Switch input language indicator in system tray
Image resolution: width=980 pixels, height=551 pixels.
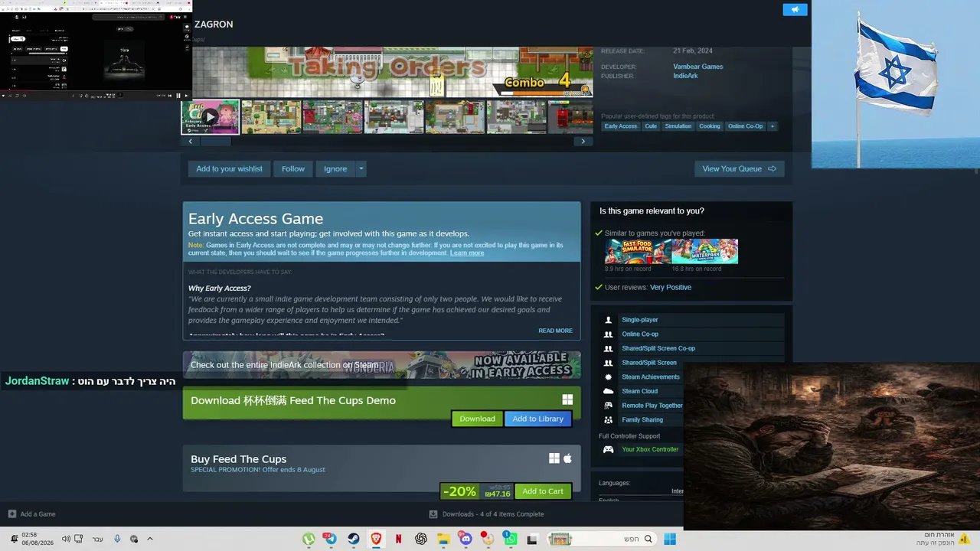pyautogui.click(x=97, y=539)
